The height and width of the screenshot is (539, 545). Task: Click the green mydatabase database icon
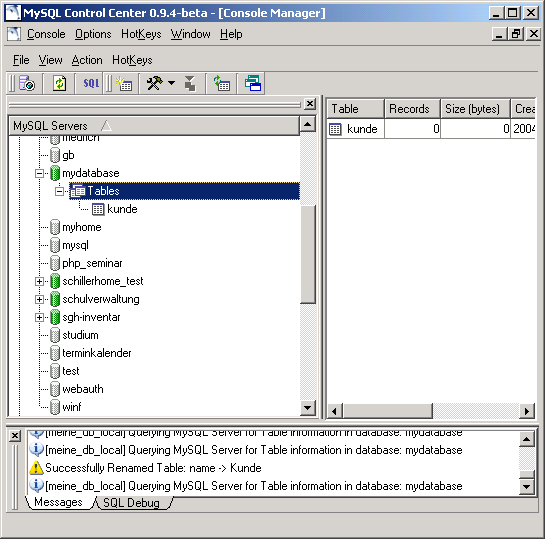[55, 173]
